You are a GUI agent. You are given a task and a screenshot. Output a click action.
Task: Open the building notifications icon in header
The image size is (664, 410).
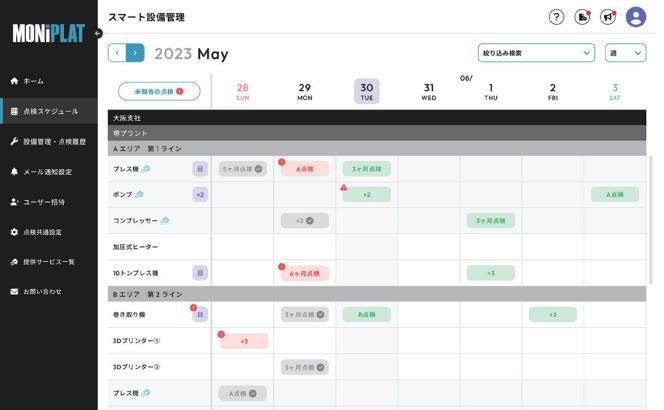click(x=584, y=17)
